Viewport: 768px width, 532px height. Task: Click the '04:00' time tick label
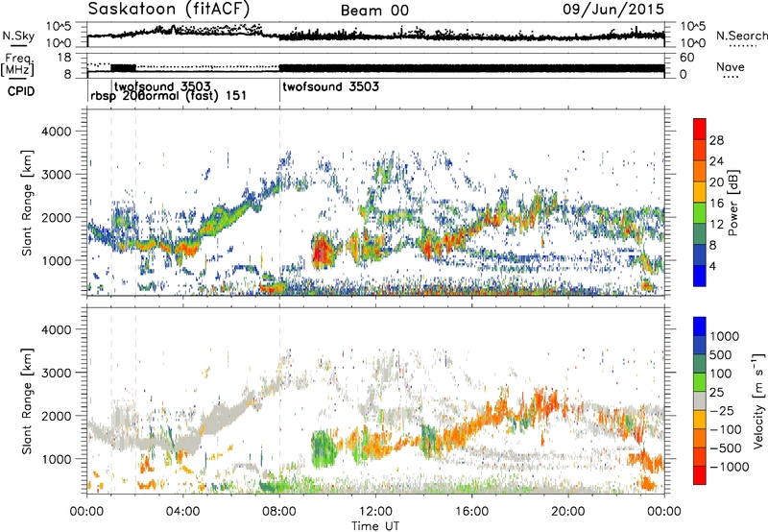click(182, 512)
